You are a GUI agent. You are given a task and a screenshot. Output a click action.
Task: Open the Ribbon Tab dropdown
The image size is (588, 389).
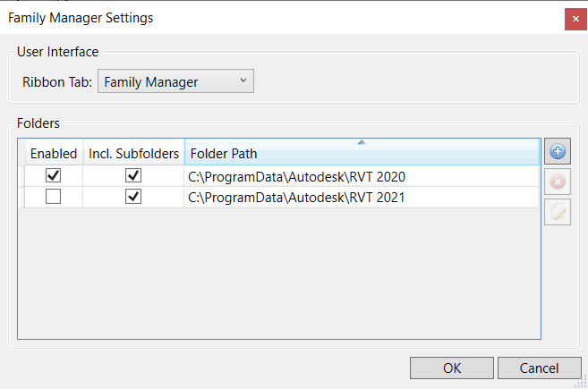tap(176, 82)
